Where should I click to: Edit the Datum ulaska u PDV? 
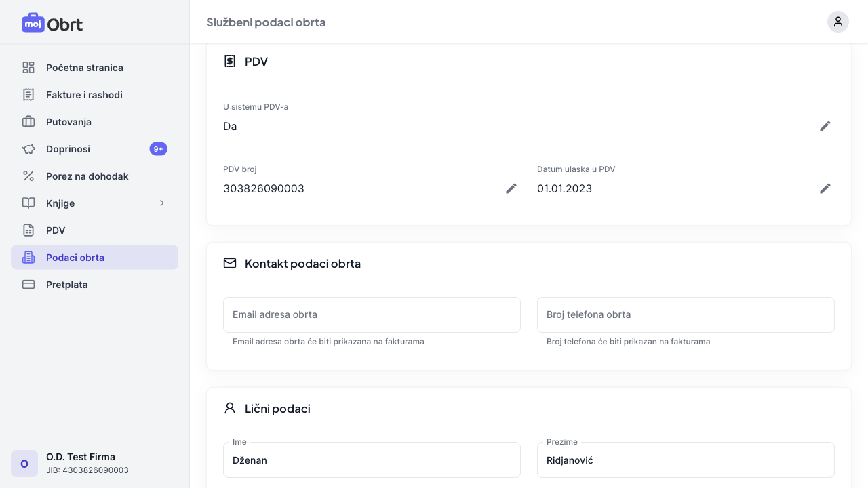(x=825, y=188)
